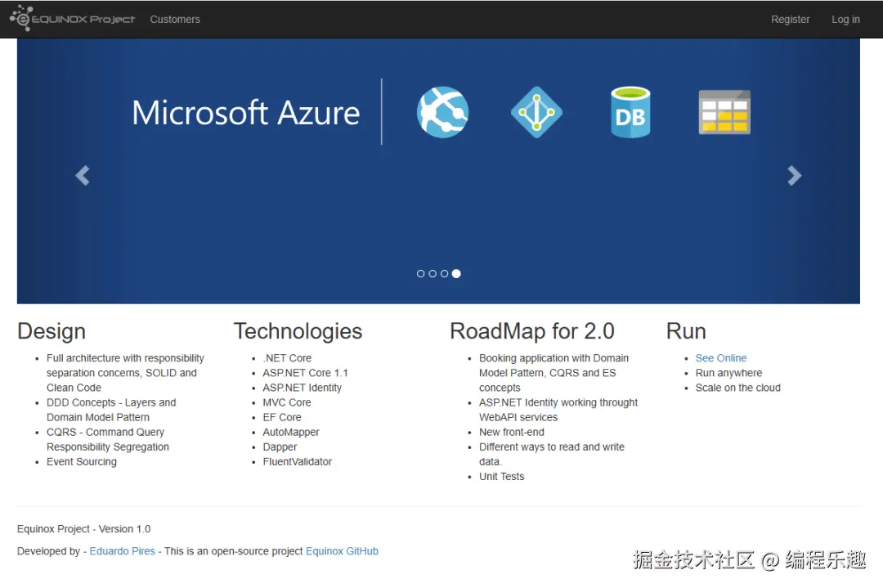This screenshot has height=588, width=883.
Task: Click the "Event Sourcing" list item
Action: click(x=82, y=462)
